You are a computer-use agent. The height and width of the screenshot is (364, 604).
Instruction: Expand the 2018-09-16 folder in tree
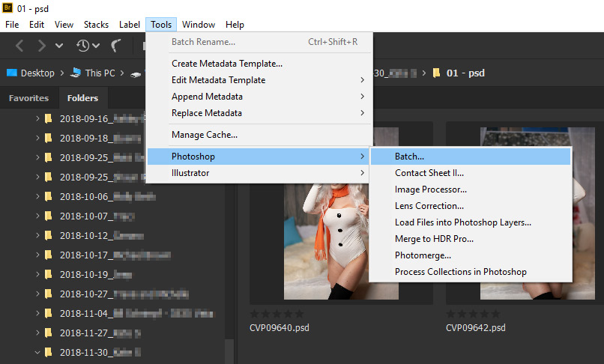pyautogui.click(x=37, y=118)
